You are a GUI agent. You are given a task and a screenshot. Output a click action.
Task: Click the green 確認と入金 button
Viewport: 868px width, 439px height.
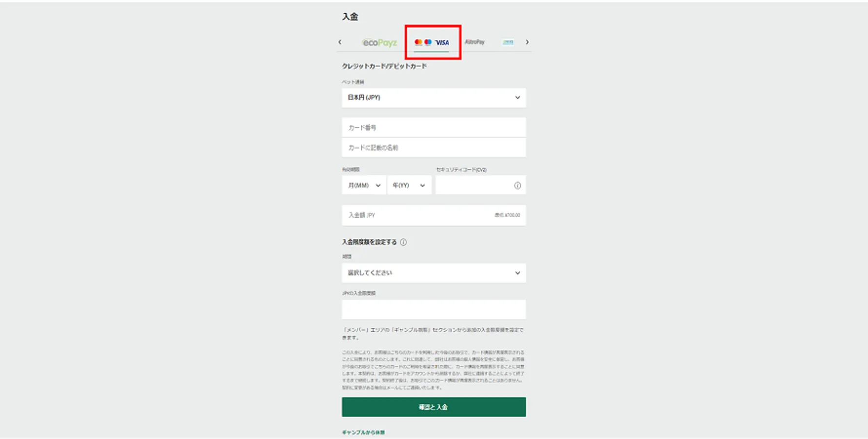tap(434, 407)
